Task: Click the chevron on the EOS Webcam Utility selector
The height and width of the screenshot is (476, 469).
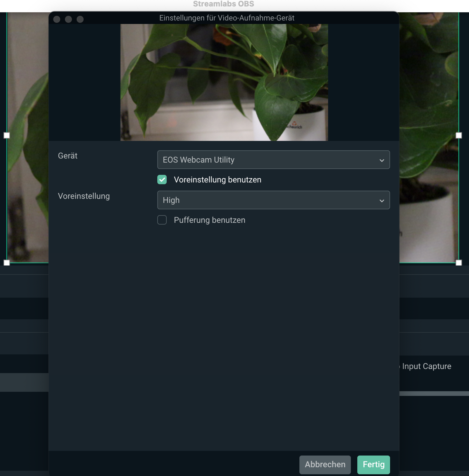Action: click(382, 160)
